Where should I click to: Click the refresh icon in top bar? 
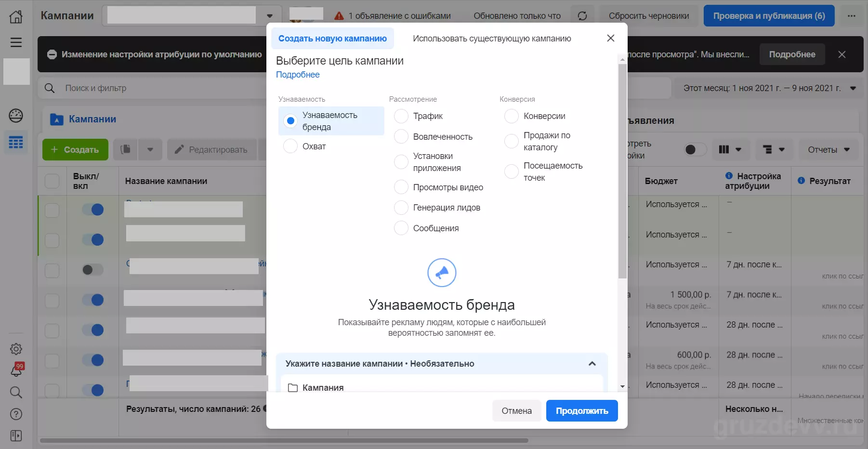(582, 16)
